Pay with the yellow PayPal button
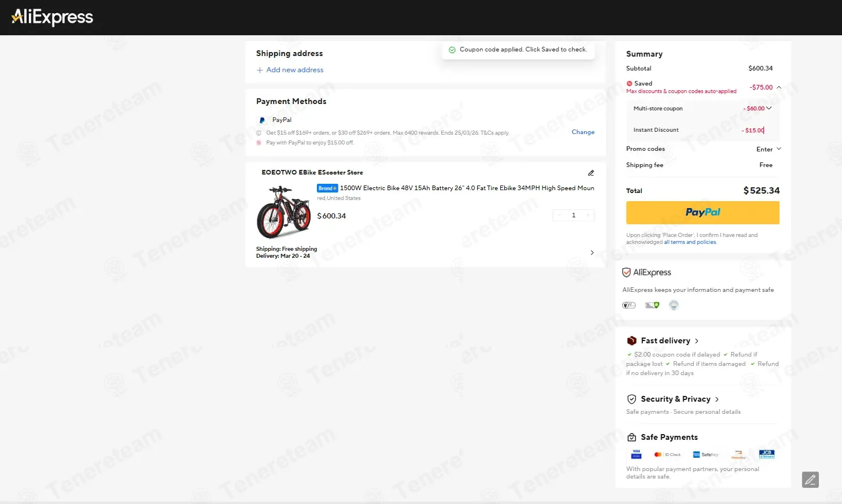 tap(703, 213)
